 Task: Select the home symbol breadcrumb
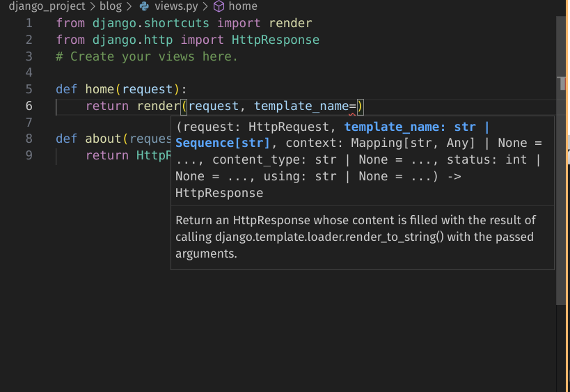[243, 6]
